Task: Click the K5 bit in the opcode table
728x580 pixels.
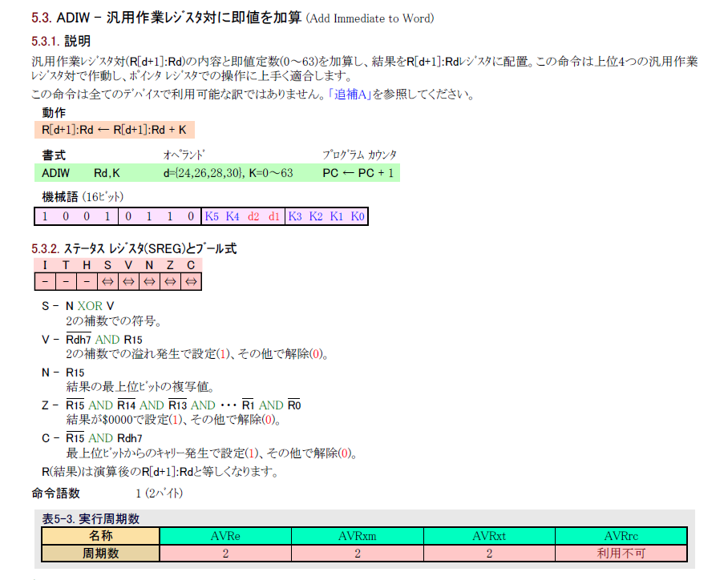Action: pos(212,216)
